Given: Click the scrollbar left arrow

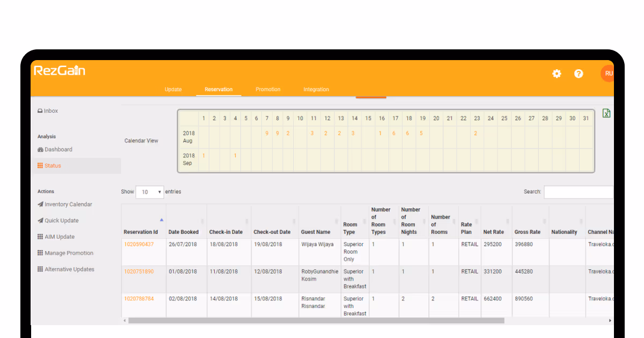Looking at the screenshot, I should (x=125, y=320).
